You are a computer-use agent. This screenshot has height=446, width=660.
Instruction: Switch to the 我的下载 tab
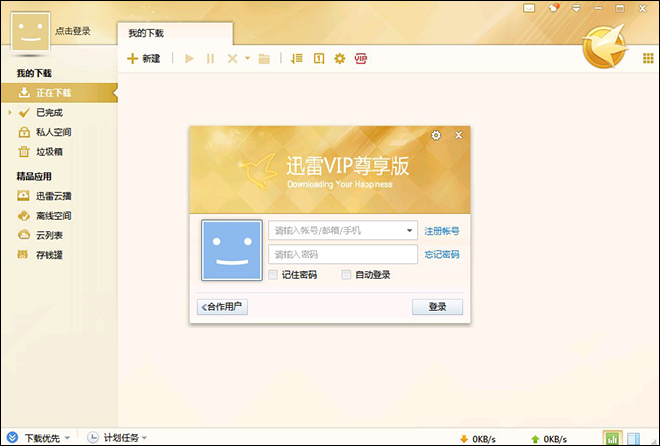click(175, 33)
